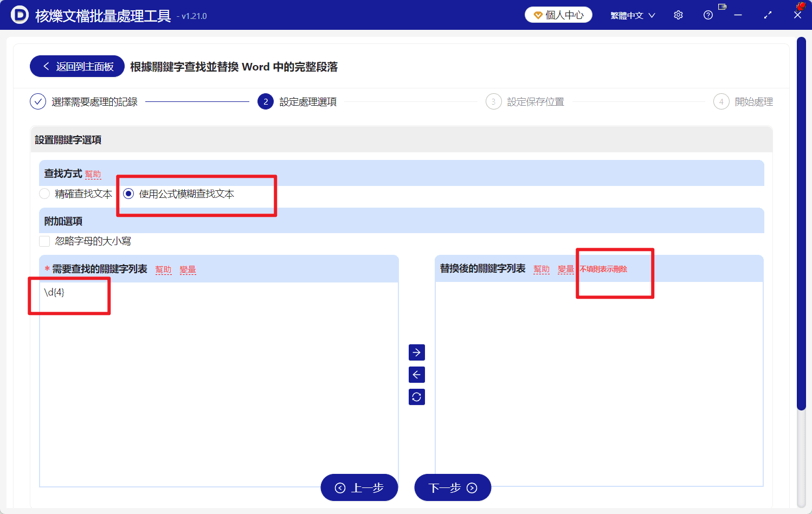The image size is (812, 514).
Task: Transfer keywords using the right arrow icon
Action: coord(416,352)
